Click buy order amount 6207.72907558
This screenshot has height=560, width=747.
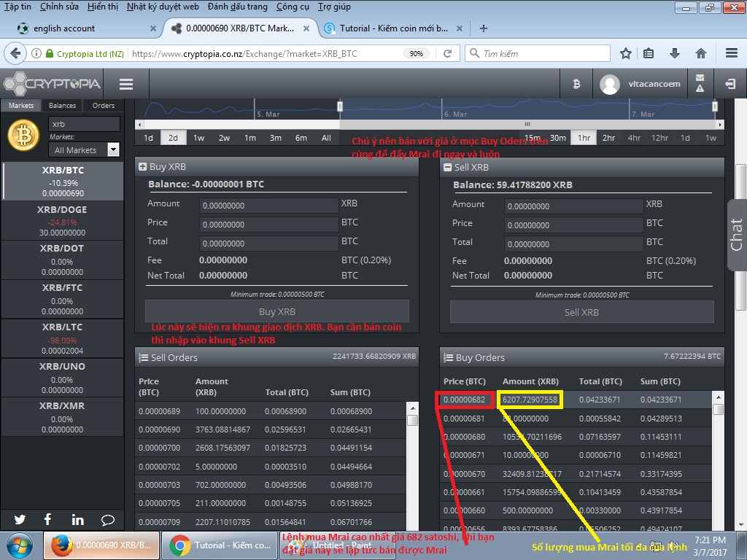tap(530, 400)
